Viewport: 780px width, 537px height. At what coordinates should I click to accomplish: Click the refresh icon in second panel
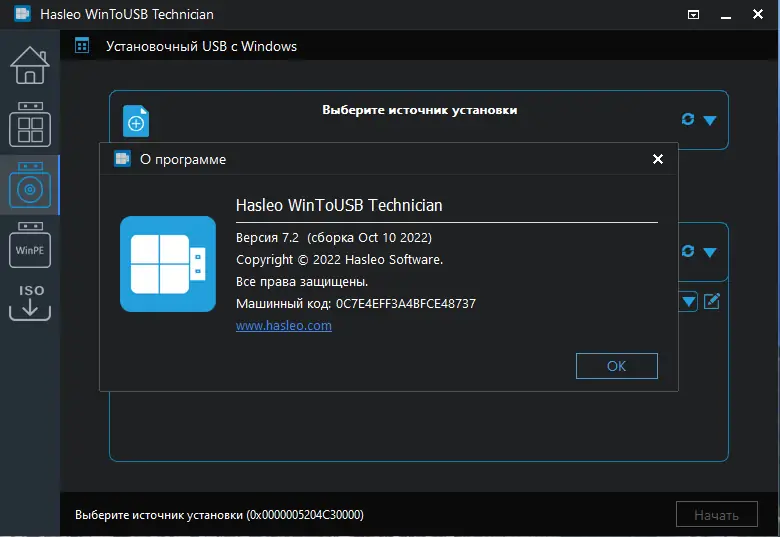(687, 252)
